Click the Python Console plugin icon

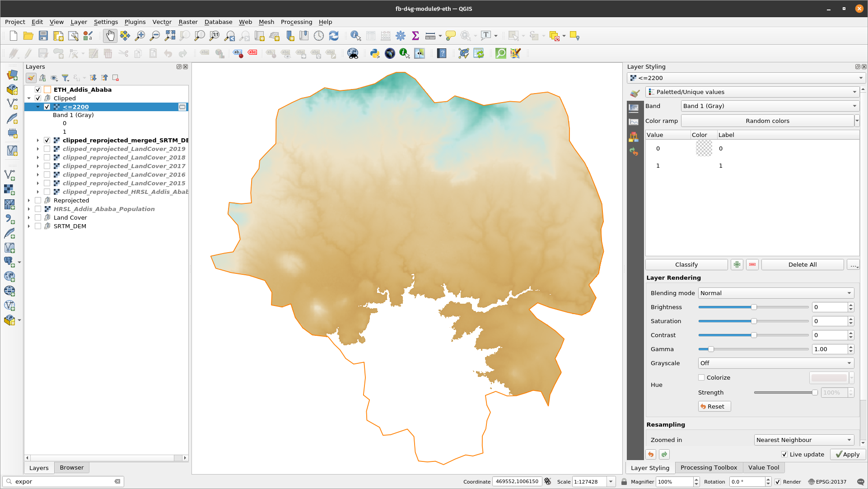click(x=374, y=54)
